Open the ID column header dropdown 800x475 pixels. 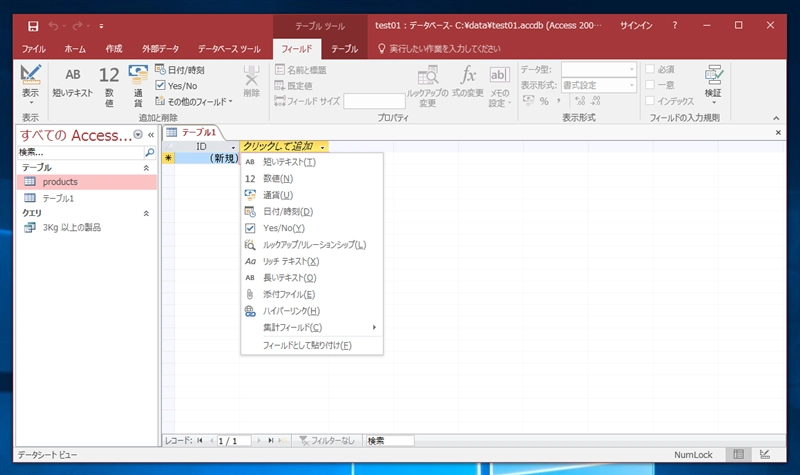tap(233, 147)
